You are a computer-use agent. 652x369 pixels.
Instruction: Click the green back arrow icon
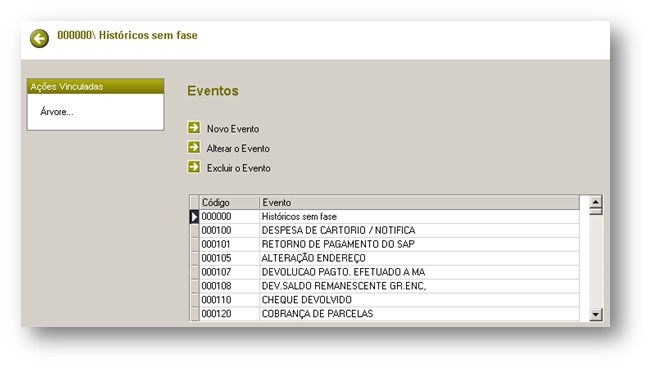pyautogui.click(x=39, y=39)
